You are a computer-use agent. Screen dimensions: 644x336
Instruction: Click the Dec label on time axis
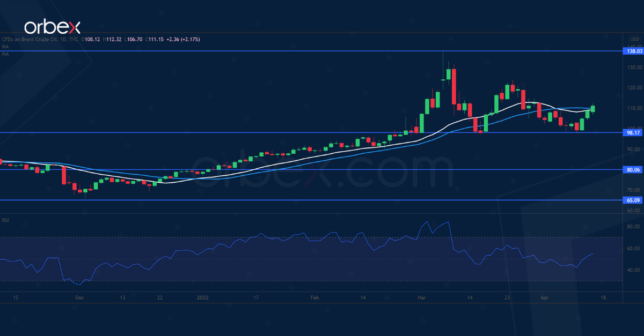79,297
